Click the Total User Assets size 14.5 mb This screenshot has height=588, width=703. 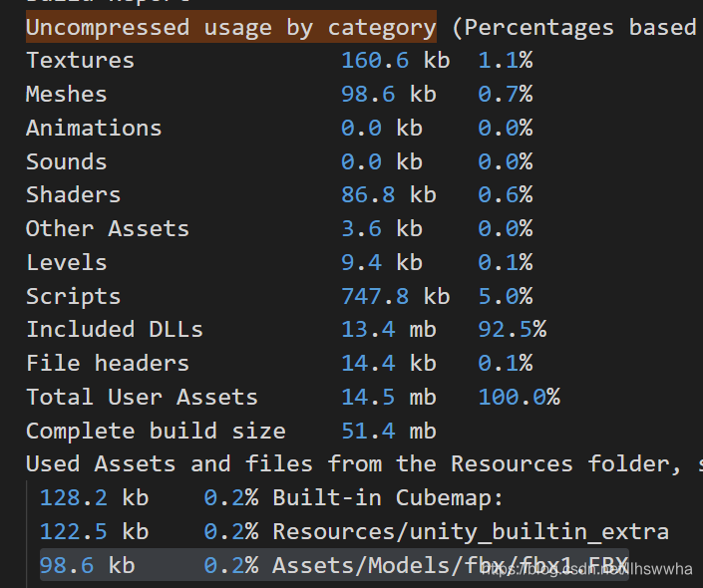[x=388, y=397]
